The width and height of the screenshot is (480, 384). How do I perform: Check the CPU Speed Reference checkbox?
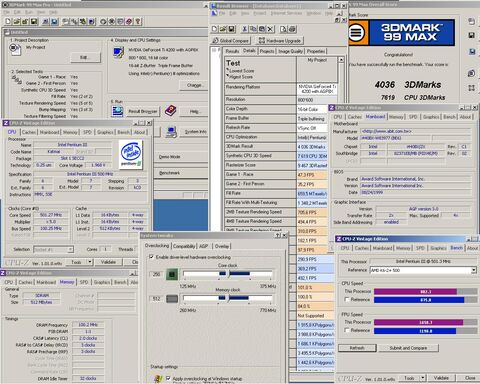pyautogui.click(x=347, y=300)
